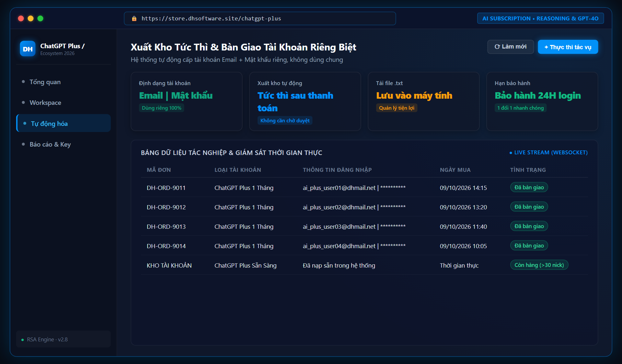
Task: Open the Workspace sidebar item
Action: [x=63, y=103]
